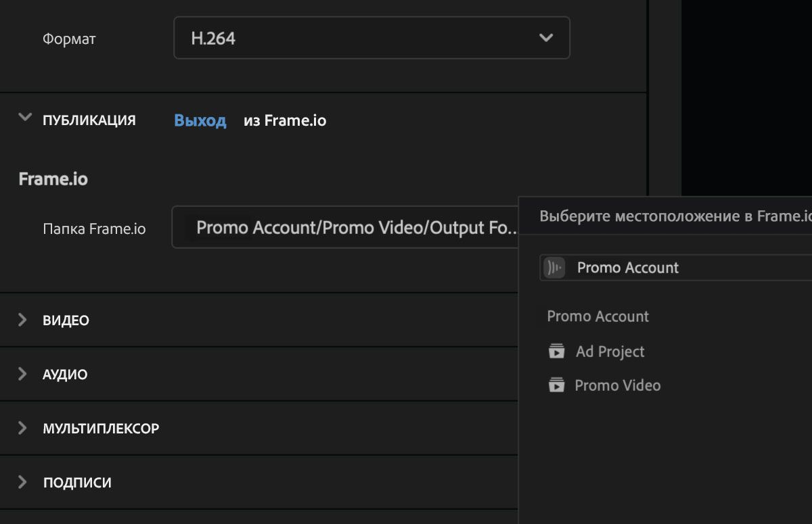Collapse the ПУБЛИКАЦИЯ section
The height and width of the screenshot is (524, 812).
pyautogui.click(x=25, y=118)
